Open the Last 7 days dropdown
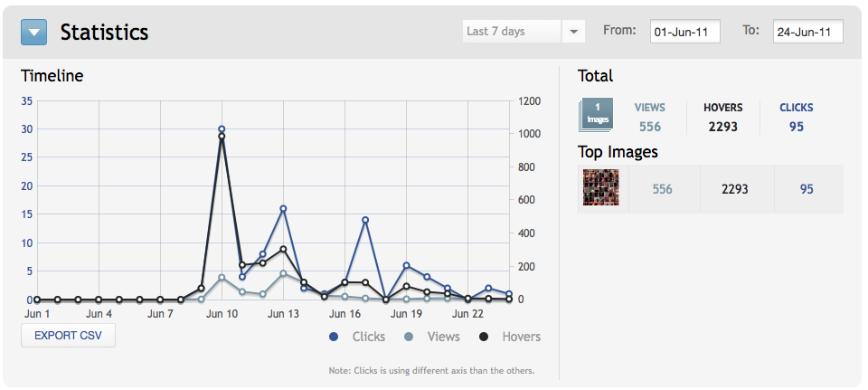Viewport: 868px width, 390px height. (512, 32)
